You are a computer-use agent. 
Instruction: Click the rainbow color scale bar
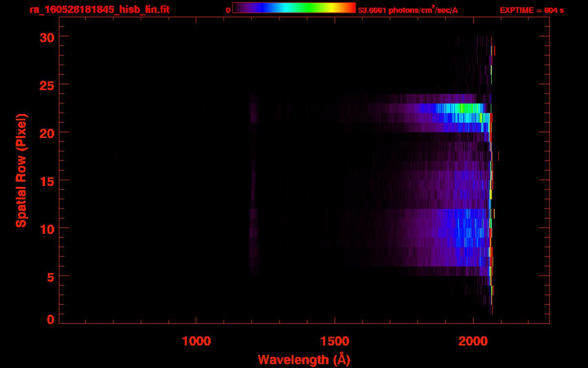(294, 8)
